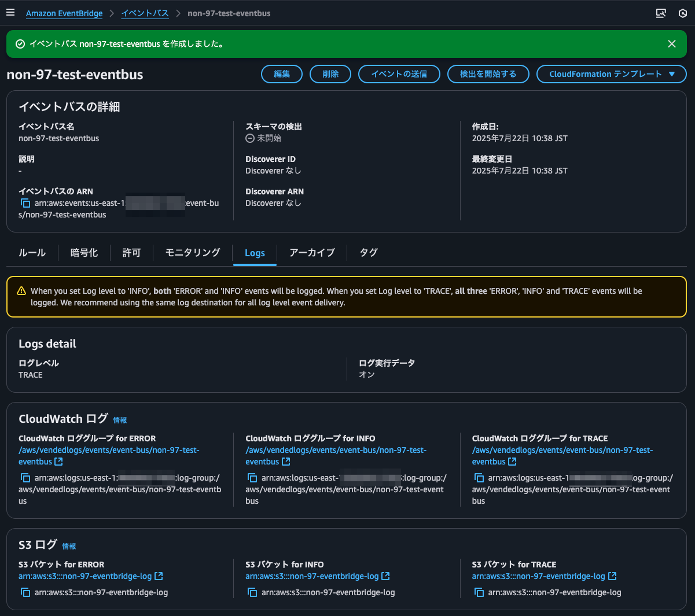Click the 検出を開始する button
This screenshot has width=695, height=616.
pyautogui.click(x=488, y=74)
